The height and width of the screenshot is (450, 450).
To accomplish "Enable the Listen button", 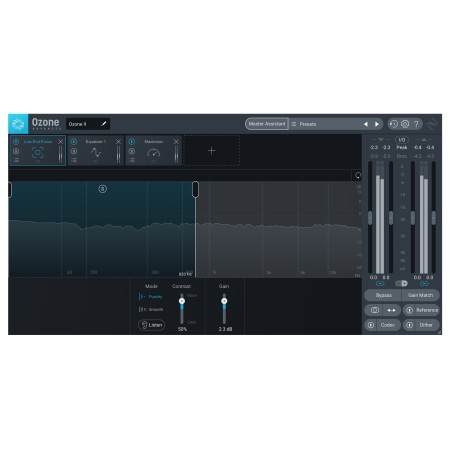I will click(151, 325).
